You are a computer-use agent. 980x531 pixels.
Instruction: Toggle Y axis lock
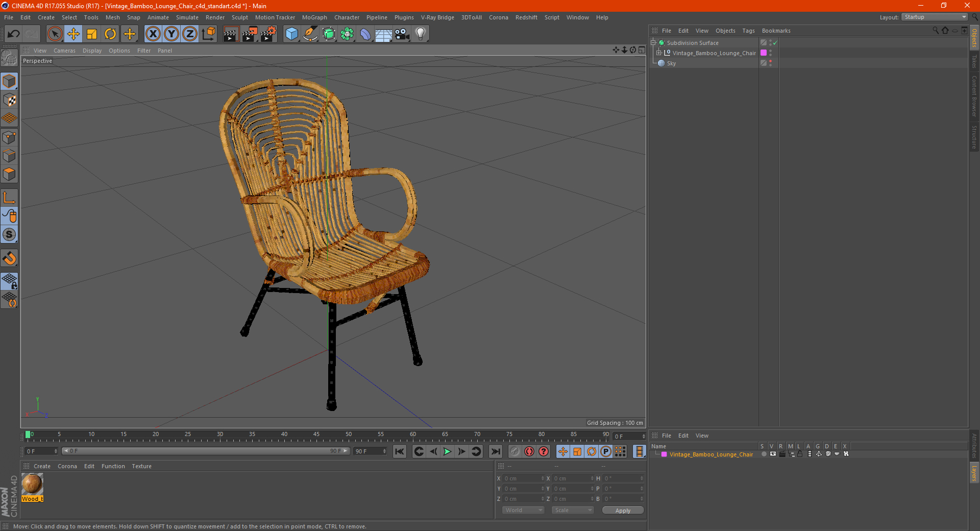click(171, 34)
